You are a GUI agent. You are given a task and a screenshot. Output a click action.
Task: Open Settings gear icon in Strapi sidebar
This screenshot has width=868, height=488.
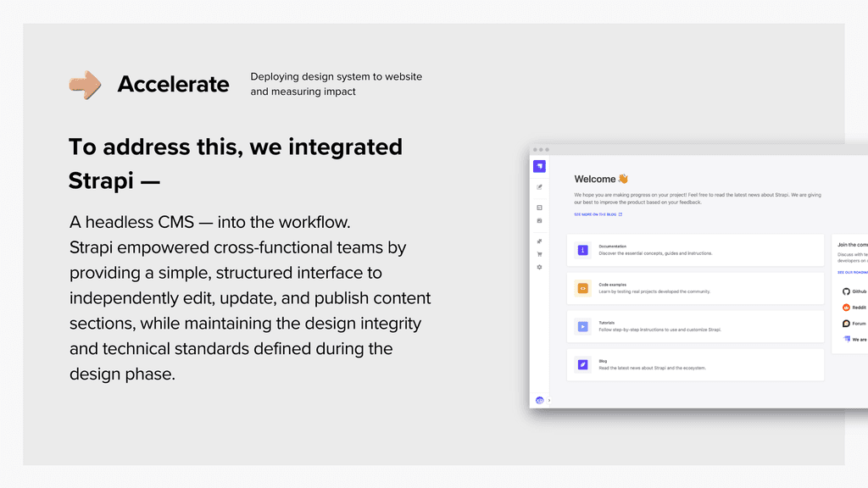coord(539,267)
